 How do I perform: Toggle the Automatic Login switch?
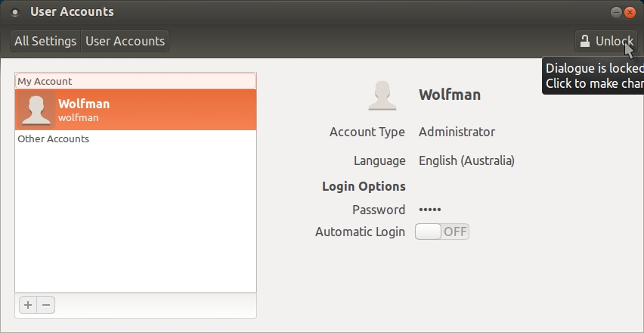(x=442, y=232)
